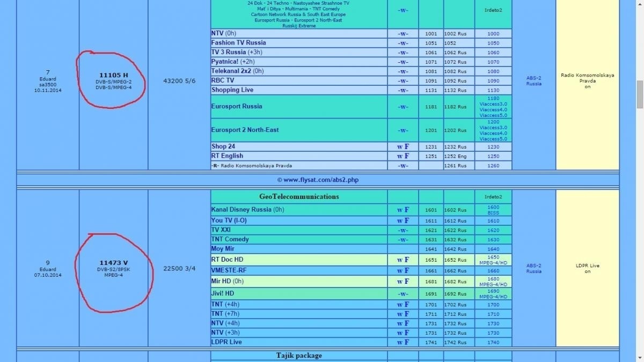Open Telekanal 2x2 (0h) channel link
644x362 pixels.
[x=238, y=71]
